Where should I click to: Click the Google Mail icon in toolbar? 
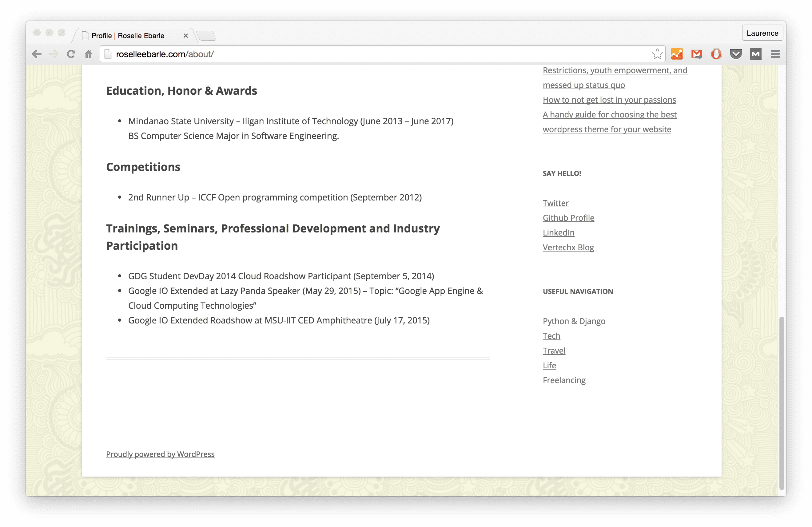(x=696, y=54)
